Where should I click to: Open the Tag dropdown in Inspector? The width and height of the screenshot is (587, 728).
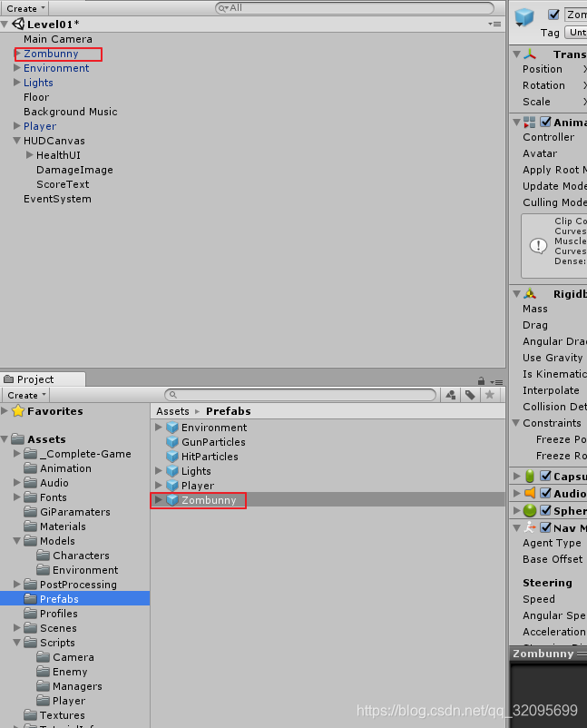point(576,33)
